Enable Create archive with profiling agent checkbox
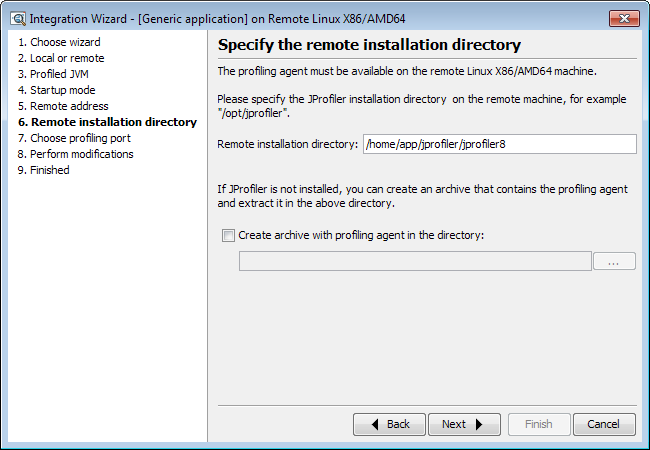This screenshot has width=650, height=450. 228,235
